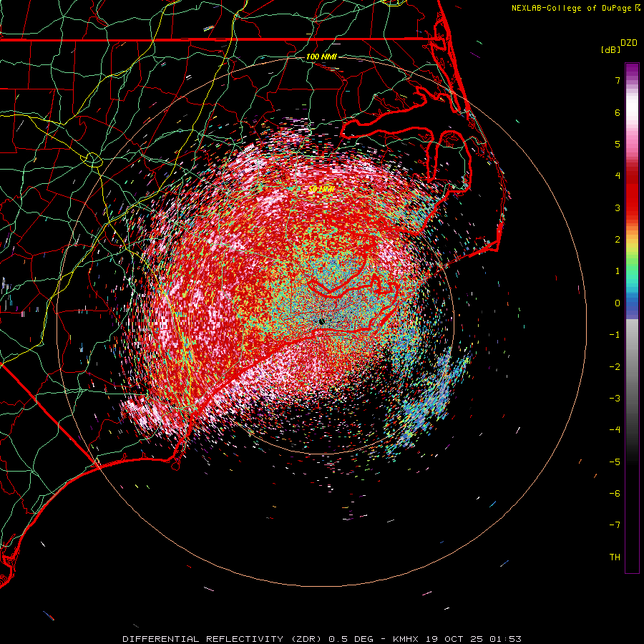The width and height of the screenshot is (644, 644).
Task: Click the color scale value 1
Action: [618, 271]
